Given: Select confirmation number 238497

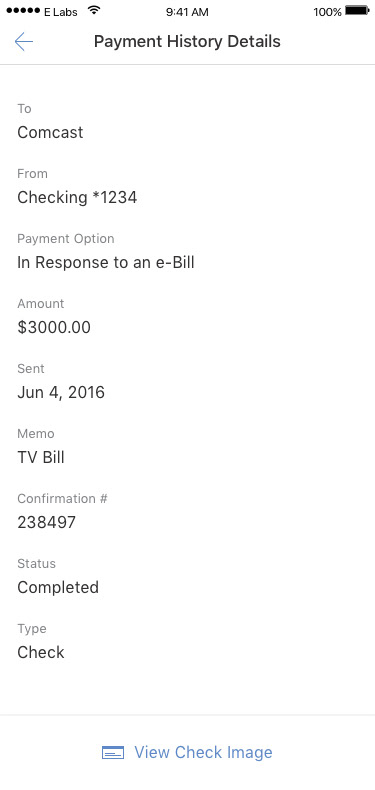Looking at the screenshot, I should point(46,522).
